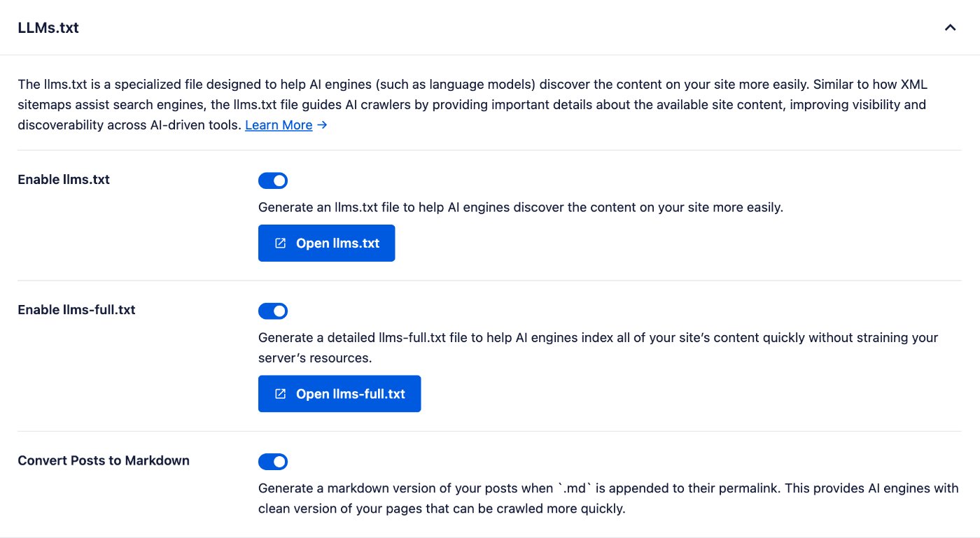
Task: Click external-link icon on Open llms.txt button
Action: point(281,243)
